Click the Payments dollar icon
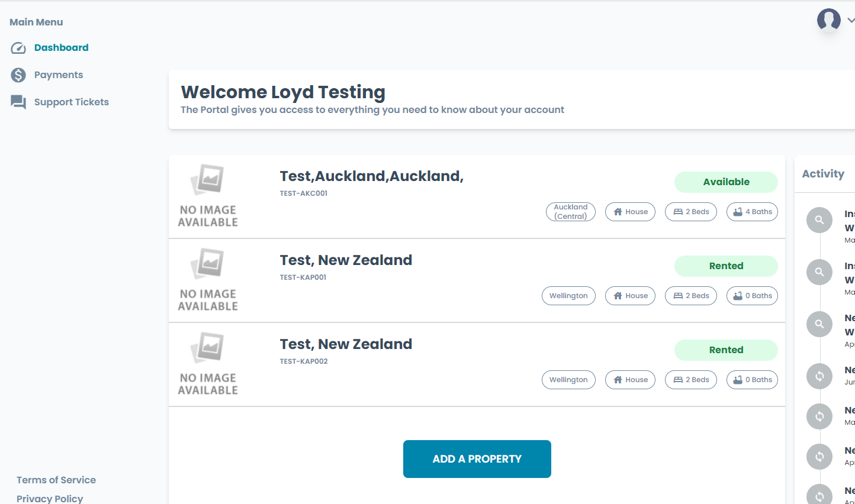 (x=18, y=75)
